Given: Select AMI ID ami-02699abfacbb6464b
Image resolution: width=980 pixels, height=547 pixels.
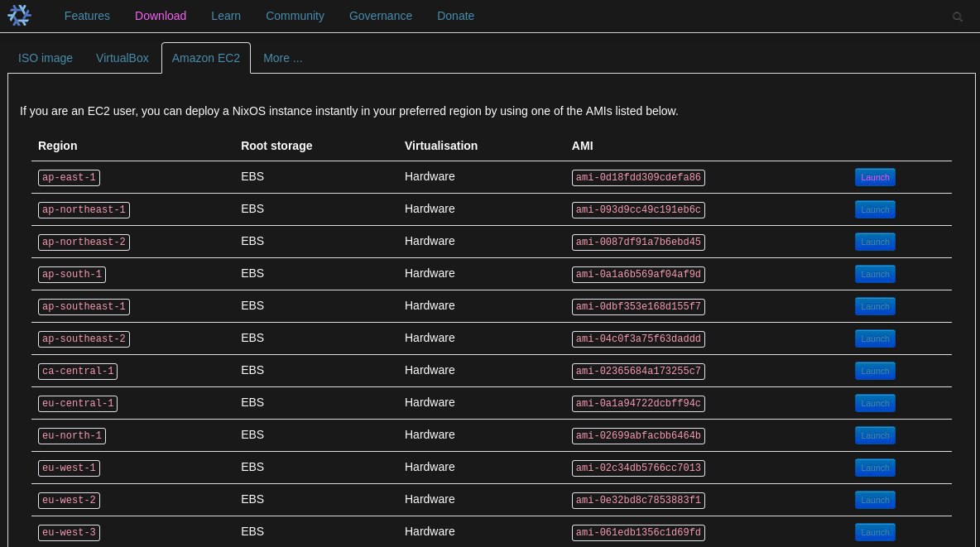Looking at the screenshot, I should click(x=638, y=436).
